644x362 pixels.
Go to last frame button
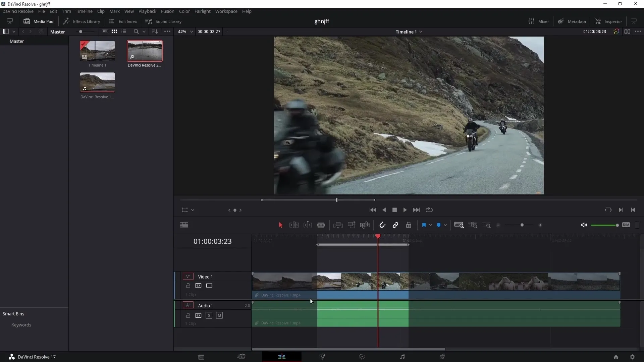click(416, 210)
